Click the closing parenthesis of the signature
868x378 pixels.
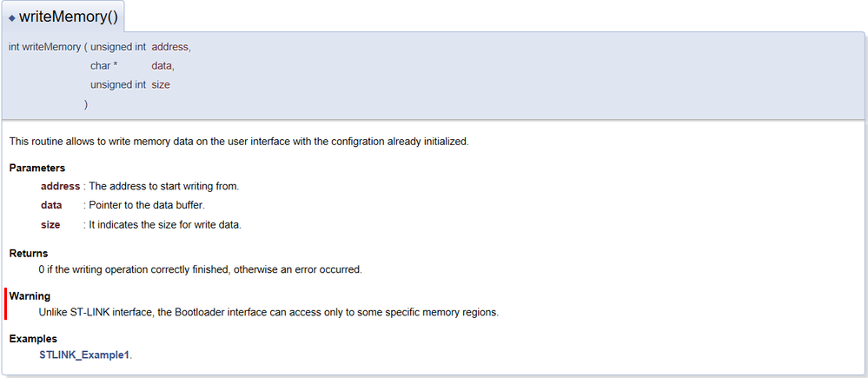pyautogui.click(x=86, y=104)
